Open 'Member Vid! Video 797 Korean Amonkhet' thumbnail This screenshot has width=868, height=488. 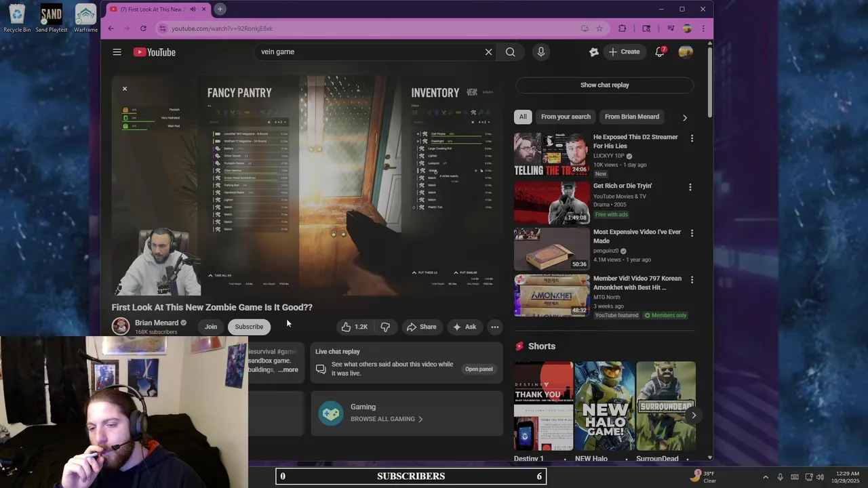click(x=551, y=296)
